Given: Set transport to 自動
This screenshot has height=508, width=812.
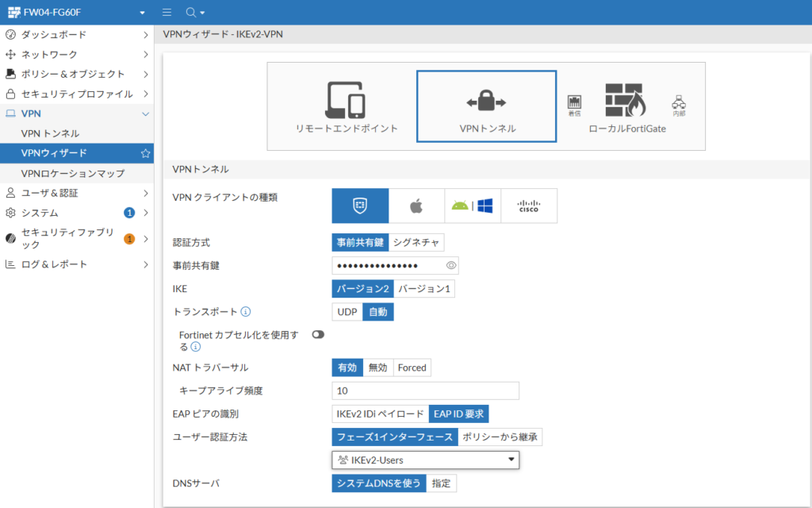Looking at the screenshot, I should (378, 312).
